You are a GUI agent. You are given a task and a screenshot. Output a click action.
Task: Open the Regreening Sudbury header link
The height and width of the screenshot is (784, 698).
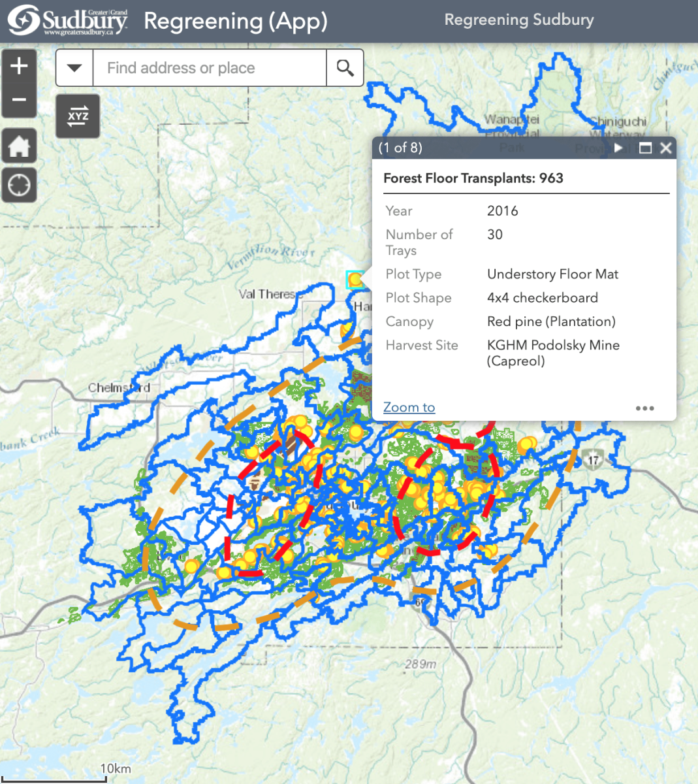tap(519, 20)
